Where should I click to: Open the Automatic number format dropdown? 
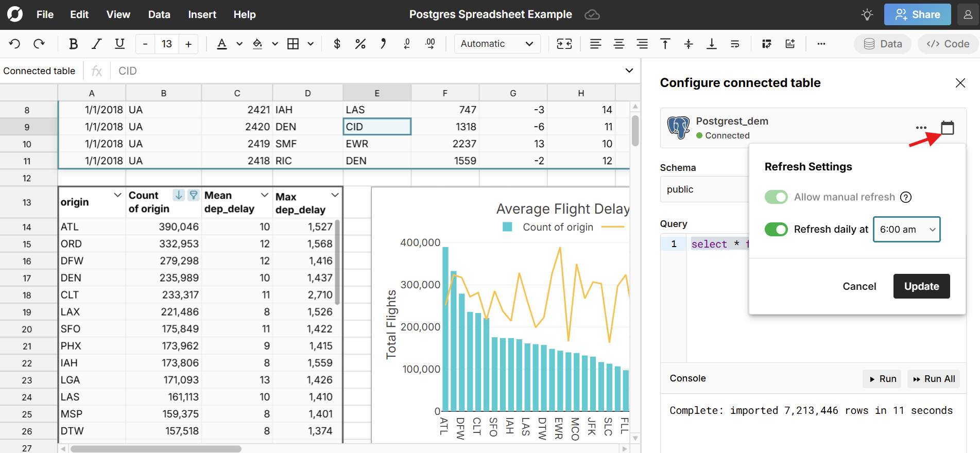[x=496, y=44]
